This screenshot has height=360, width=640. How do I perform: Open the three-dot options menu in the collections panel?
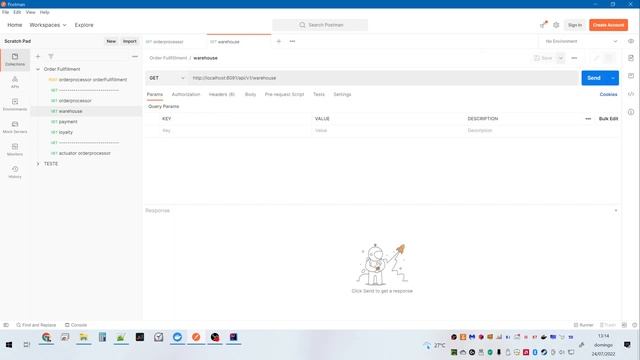[x=135, y=56]
